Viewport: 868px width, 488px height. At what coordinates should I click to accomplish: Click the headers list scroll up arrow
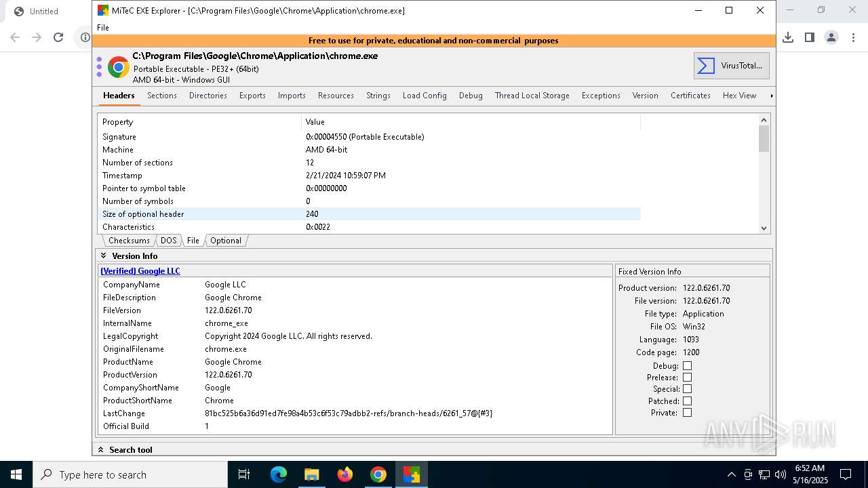pos(764,120)
